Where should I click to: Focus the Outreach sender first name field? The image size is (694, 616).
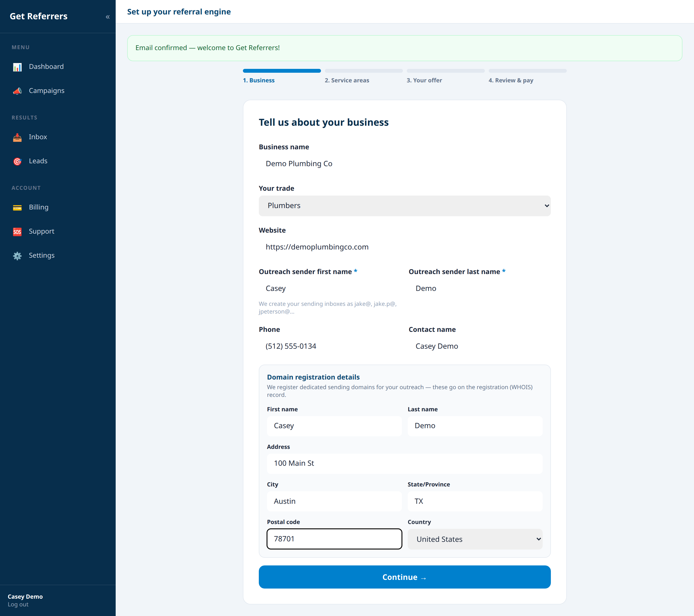pyautogui.click(x=329, y=288)
